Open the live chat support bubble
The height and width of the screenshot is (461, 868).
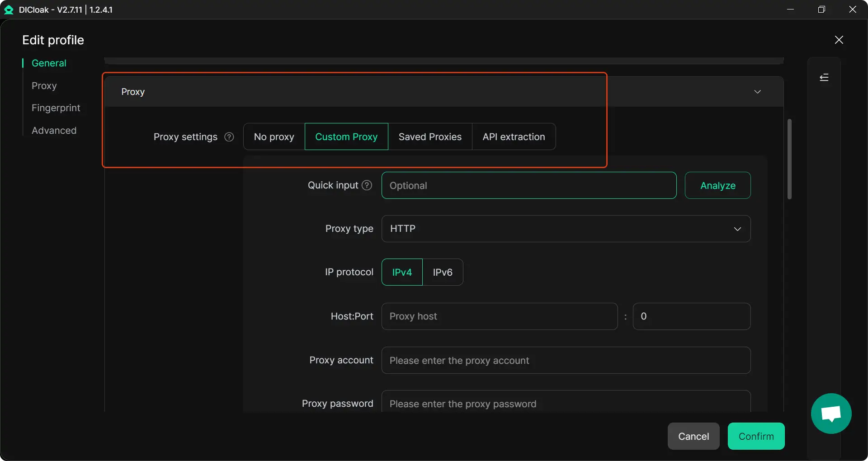pos(831,414)
